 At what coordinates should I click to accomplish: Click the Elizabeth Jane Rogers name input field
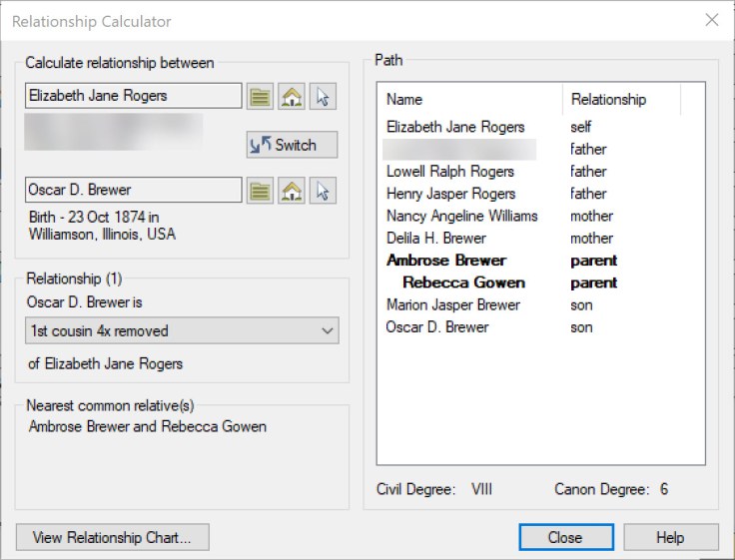(133, 96)
